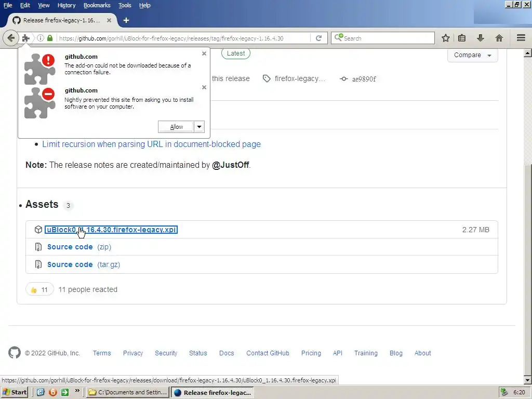Close the Release firefox-legacy tab

(109, 20)
